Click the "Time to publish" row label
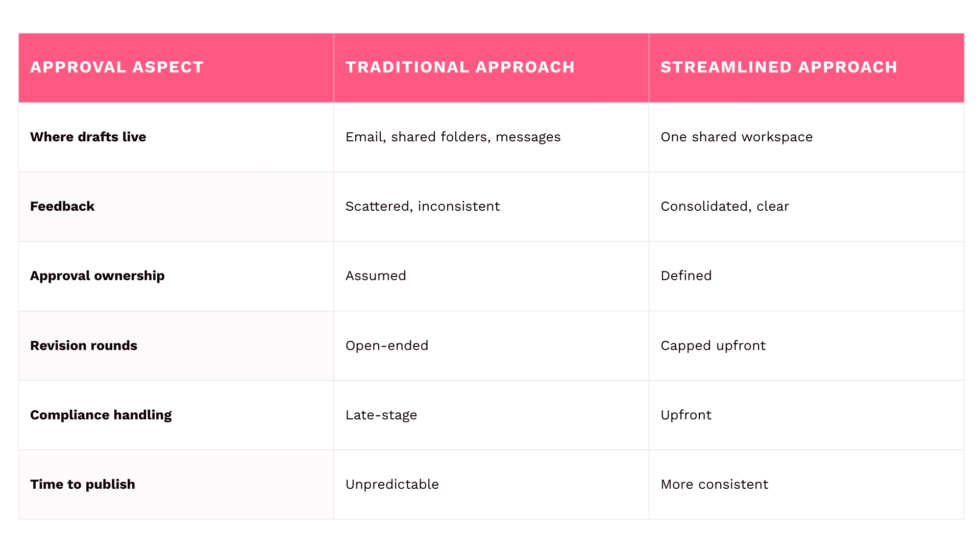980x551 pixels. point(83,484)
